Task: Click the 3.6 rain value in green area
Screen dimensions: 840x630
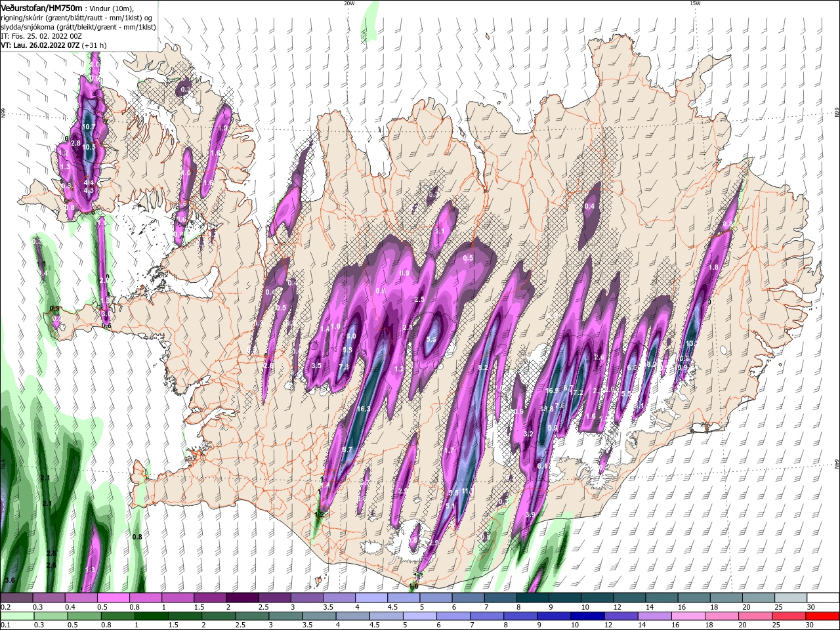Action: (x=9, y=580)
